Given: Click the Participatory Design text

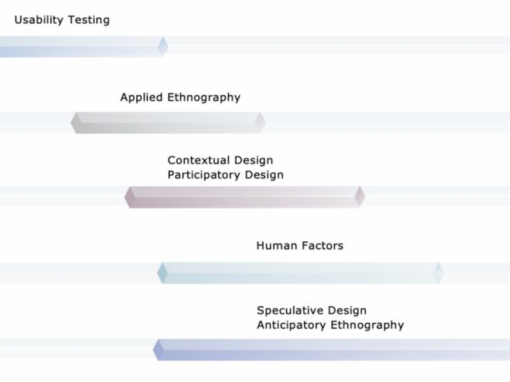Looking at the screenshot, I should [x=226, y=175].
